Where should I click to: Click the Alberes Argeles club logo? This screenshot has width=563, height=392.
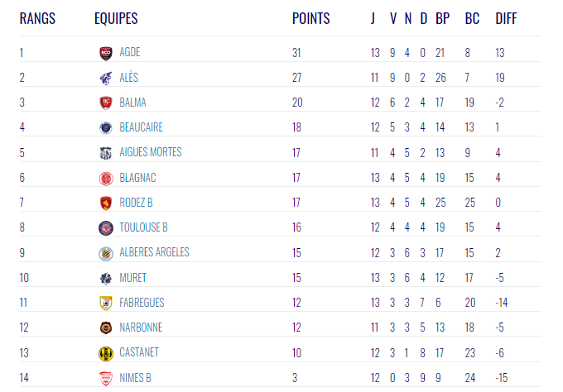pos(106,254)
